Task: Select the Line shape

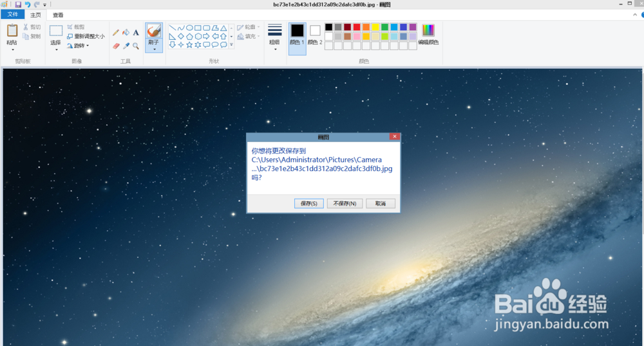Action: click(x=173, y=28)
